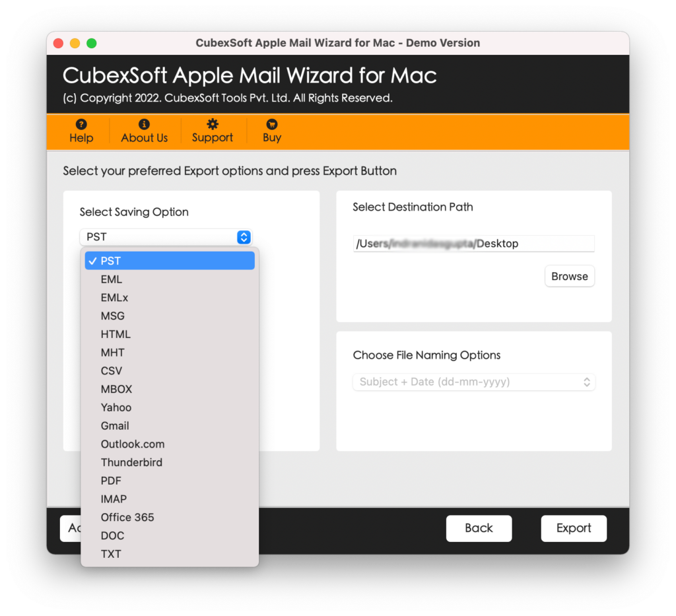The image size is (676, 616).
Task: Click the destination path text field
Action: (474, 244)
